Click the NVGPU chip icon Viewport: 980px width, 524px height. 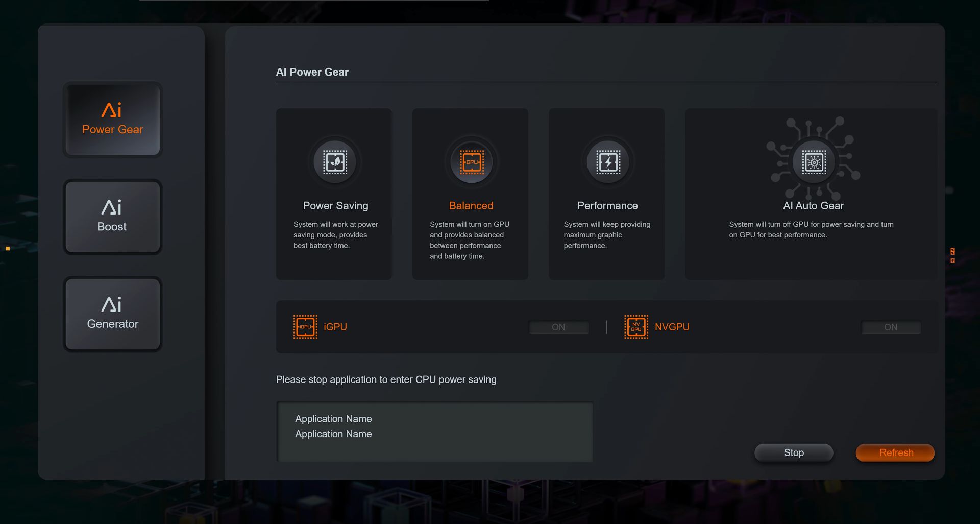tap(636, 327)
